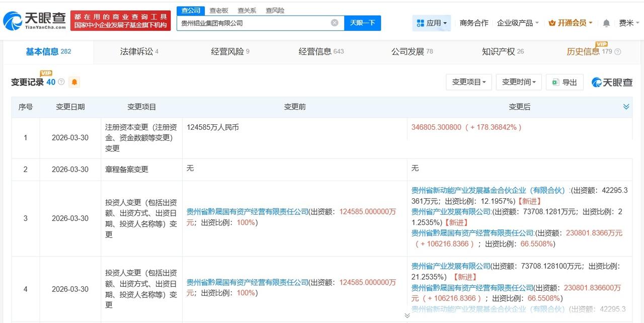Click the Excel icon on the 导出 button

[x=555, y=82]
